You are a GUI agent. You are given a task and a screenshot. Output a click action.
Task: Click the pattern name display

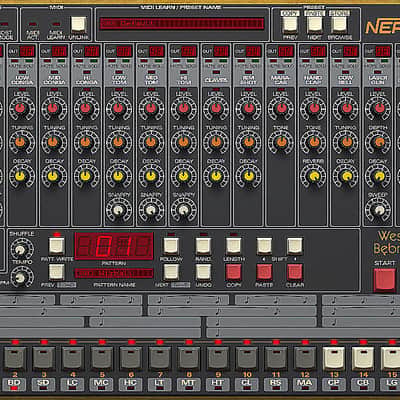[114, 273]
